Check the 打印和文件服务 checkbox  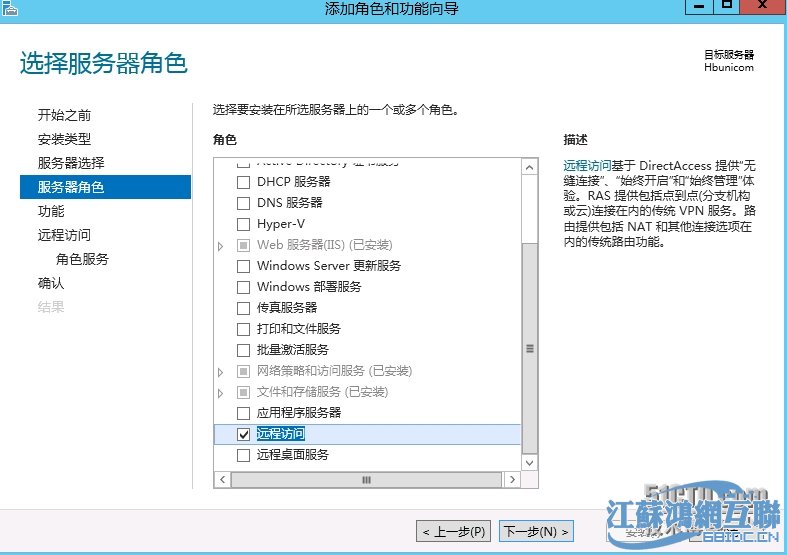pyautogui.click(x=243, y=329)
